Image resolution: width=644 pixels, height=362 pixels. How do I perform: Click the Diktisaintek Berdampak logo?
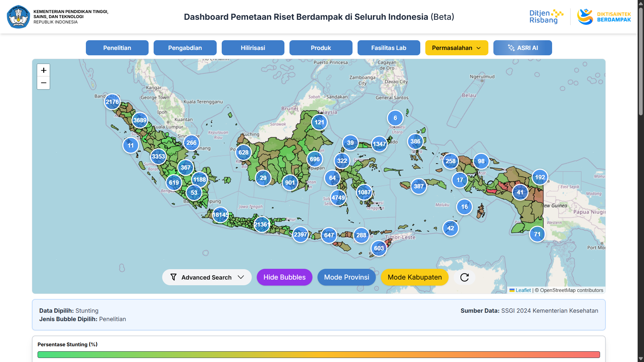click(604, 17)
